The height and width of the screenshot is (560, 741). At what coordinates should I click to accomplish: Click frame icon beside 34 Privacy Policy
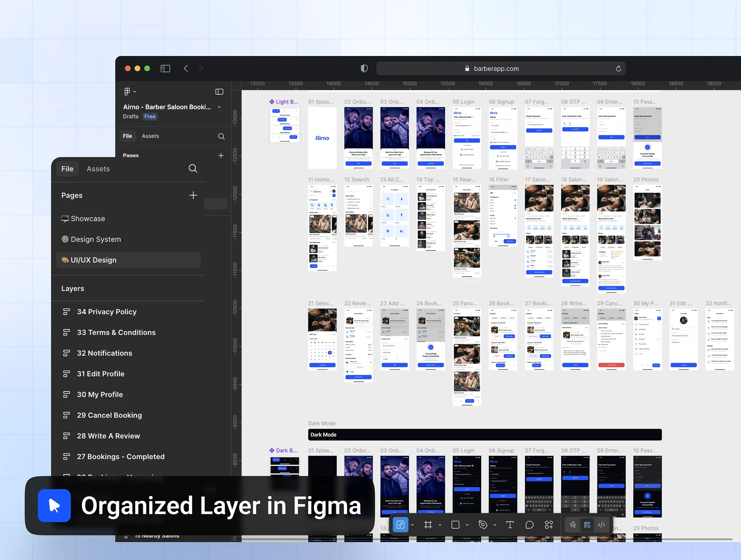tap(66, 312)
